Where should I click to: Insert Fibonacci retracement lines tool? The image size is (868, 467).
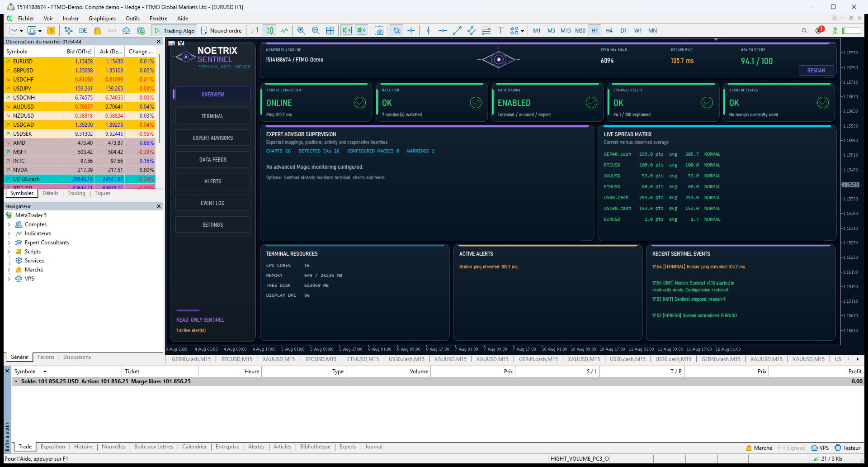tap(486, 31)
